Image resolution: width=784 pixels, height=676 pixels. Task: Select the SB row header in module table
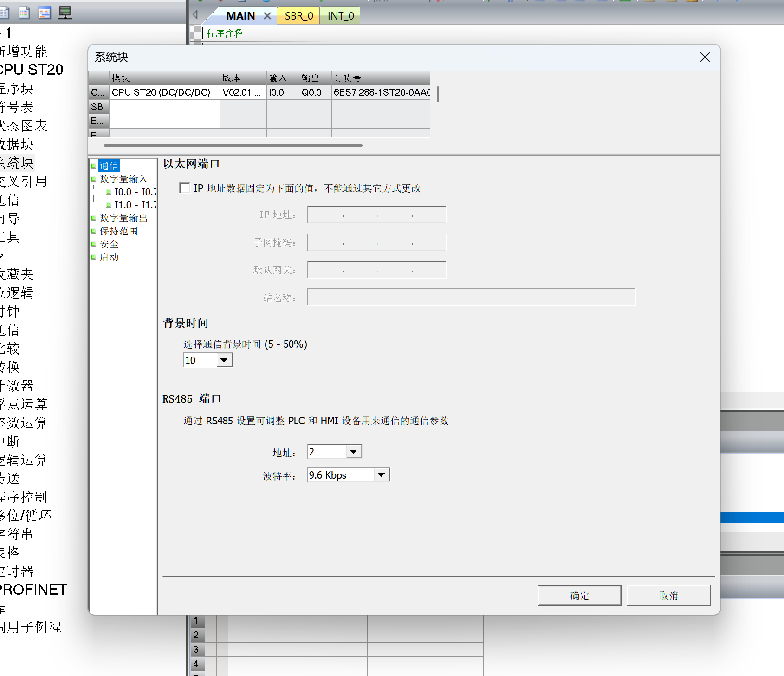click(99, 107)
